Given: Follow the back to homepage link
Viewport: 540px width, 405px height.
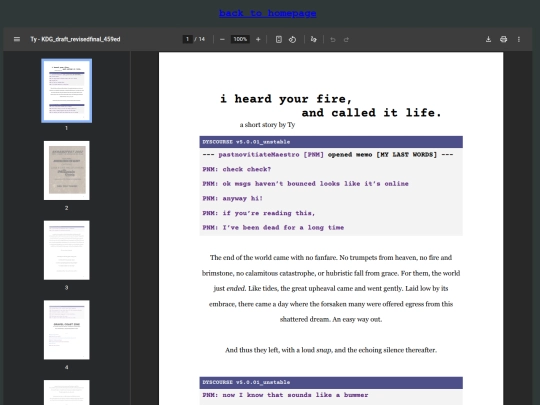Looking at the screenshot, I should [268, 13].
